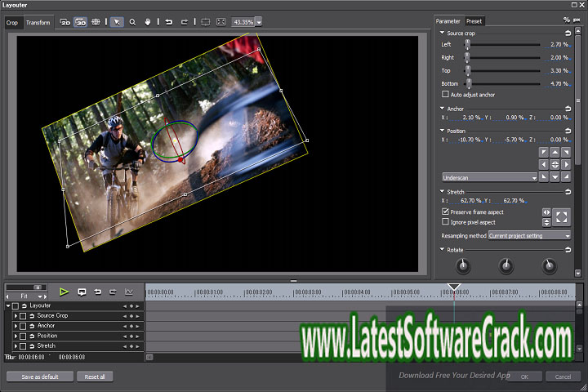Toggle loop playback icon
The width and height of the screenshot is (588, 392).
(x=82, y=292)
